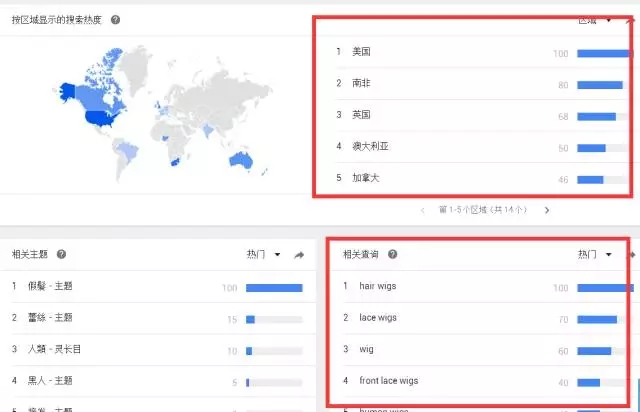640x412 pixels.
Task: Click help icon next to 相关查询
Action: [x=392, y=255]
